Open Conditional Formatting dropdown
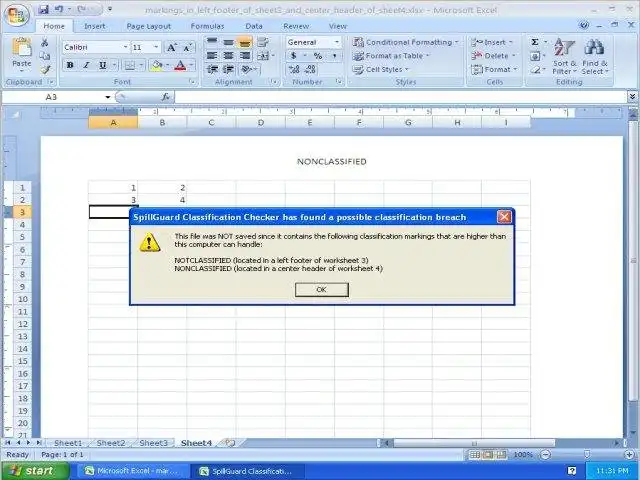Viewport: 640px width, 480px height. [x=406, y=42]
